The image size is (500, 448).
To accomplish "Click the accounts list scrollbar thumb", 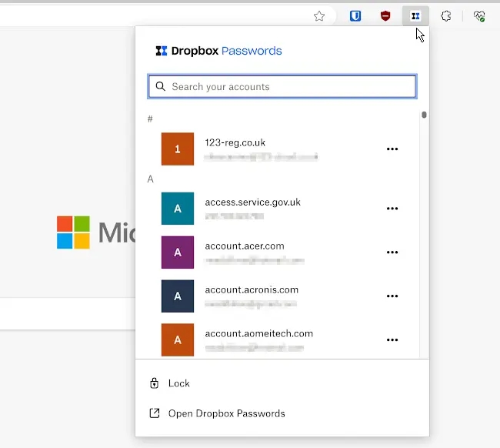I will tap(424, 115).
